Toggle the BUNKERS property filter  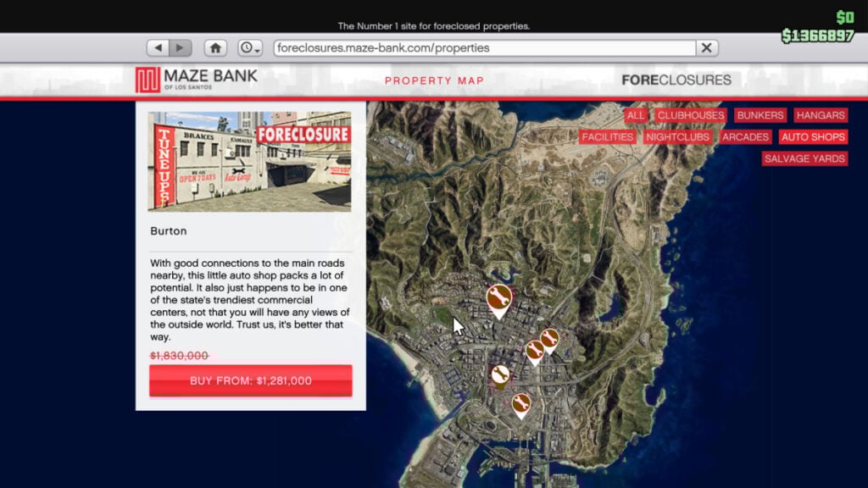pos(759,115)
